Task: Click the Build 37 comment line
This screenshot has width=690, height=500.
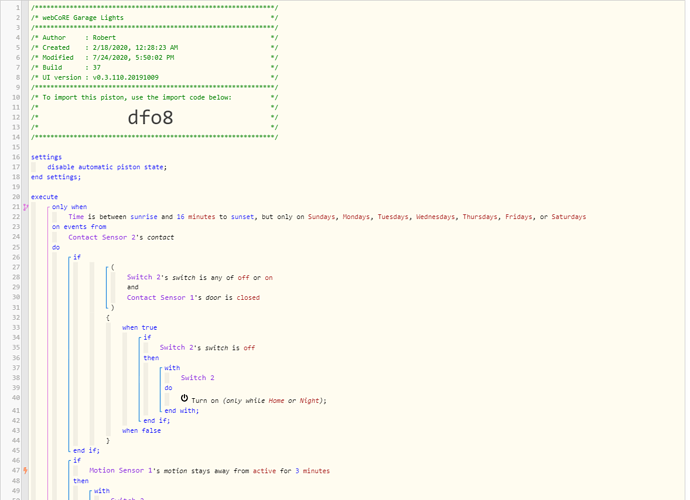Action: tap(154, 67)
